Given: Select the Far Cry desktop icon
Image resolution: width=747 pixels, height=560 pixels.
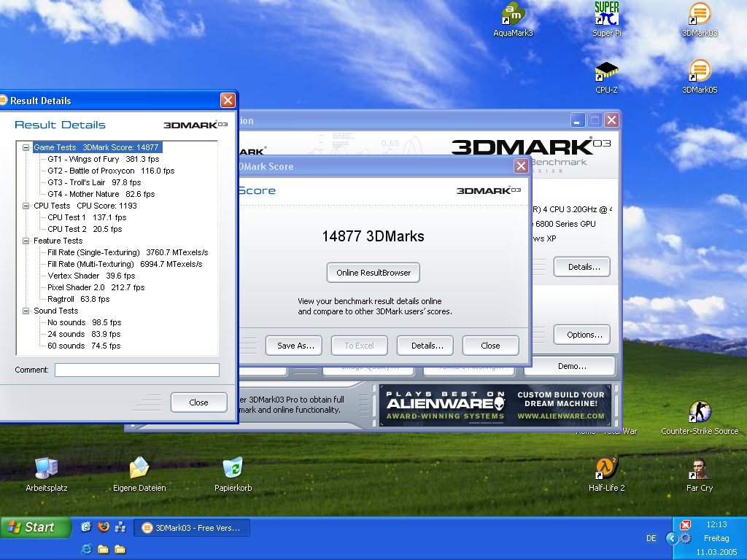Looking at the screenshot, I should [x=700, y=474].
